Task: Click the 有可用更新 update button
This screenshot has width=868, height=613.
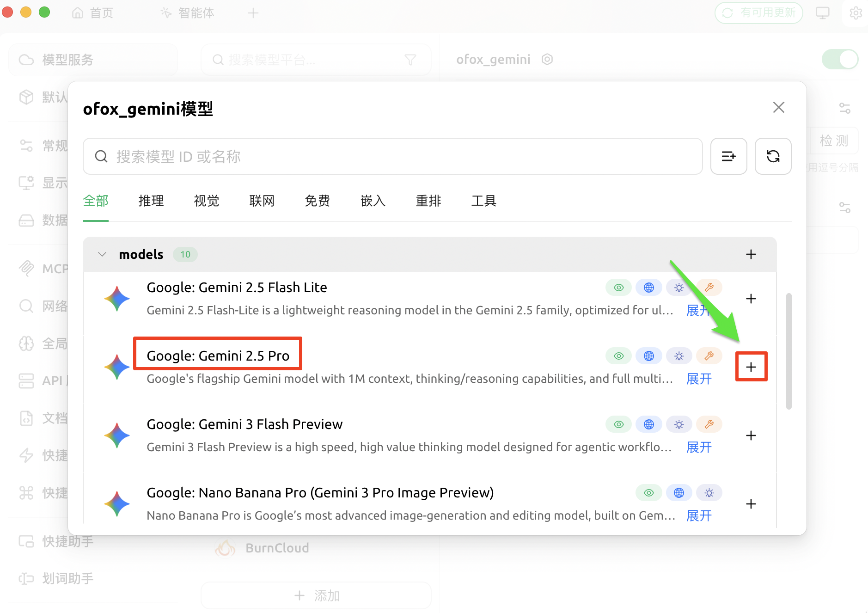Action: click(759, 12)
